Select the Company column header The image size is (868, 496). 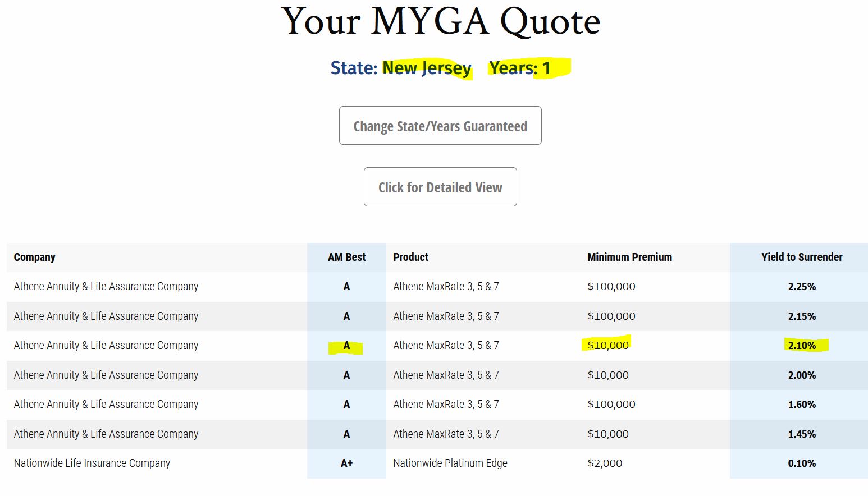[x=35, y=257]
